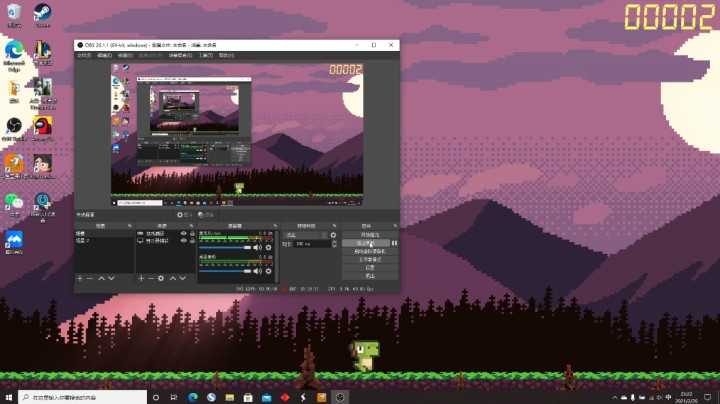This screenshot has width=720, height=404.
Task: Click the Windows taskbar search box
Action: click(x=83, y=397)
